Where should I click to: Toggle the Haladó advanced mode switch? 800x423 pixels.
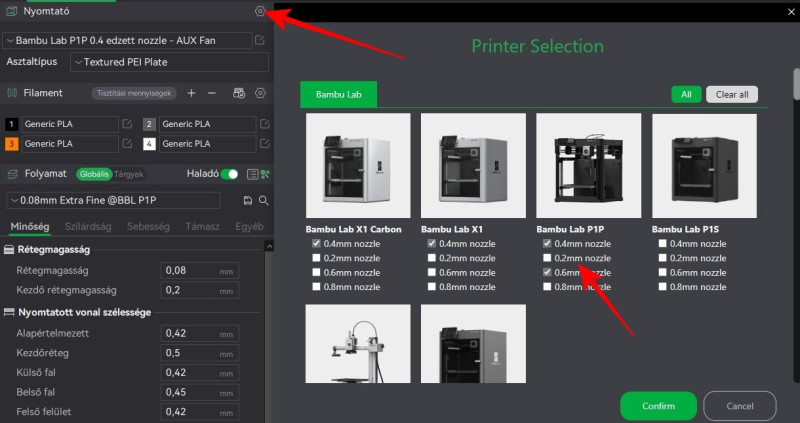pyautogui.click(x=230, y=175)
